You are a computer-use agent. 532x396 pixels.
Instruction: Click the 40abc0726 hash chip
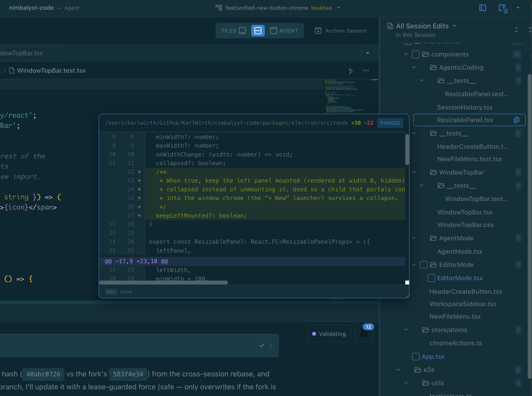tap(43, 374)
